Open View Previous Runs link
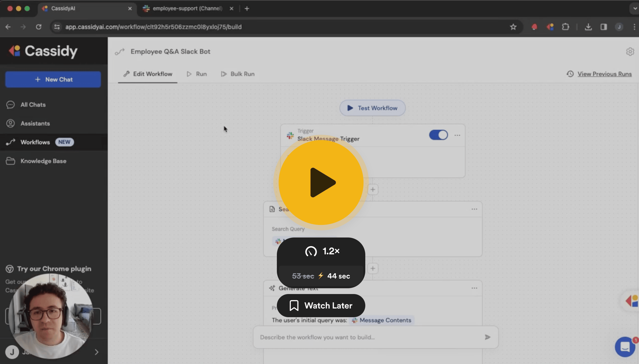 tap(604, 74)
